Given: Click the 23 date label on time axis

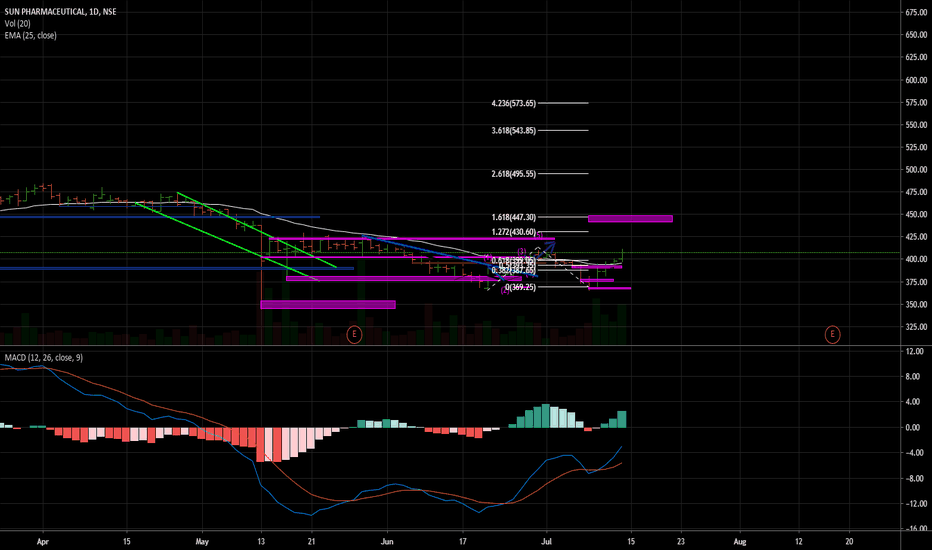Looking at the screenshot, I should click(x=681, y=542).
